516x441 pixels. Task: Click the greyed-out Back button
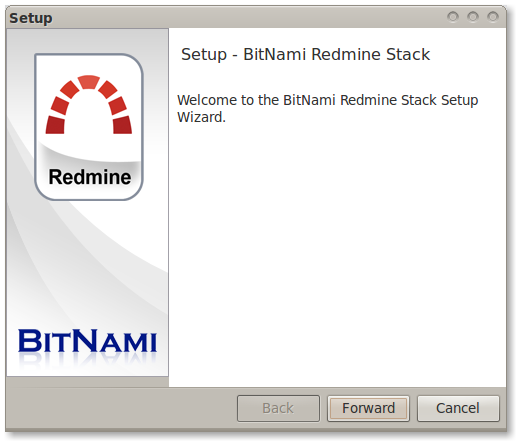click(x=278, y=408)
